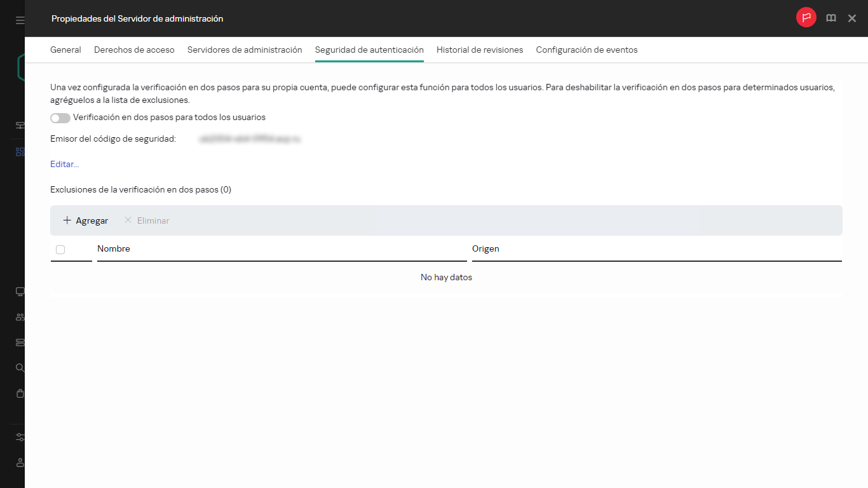Click the red flag notifications icon
The height and width of the screenshot is (488, 868).
pyautogui.click(x=806, y=18)
